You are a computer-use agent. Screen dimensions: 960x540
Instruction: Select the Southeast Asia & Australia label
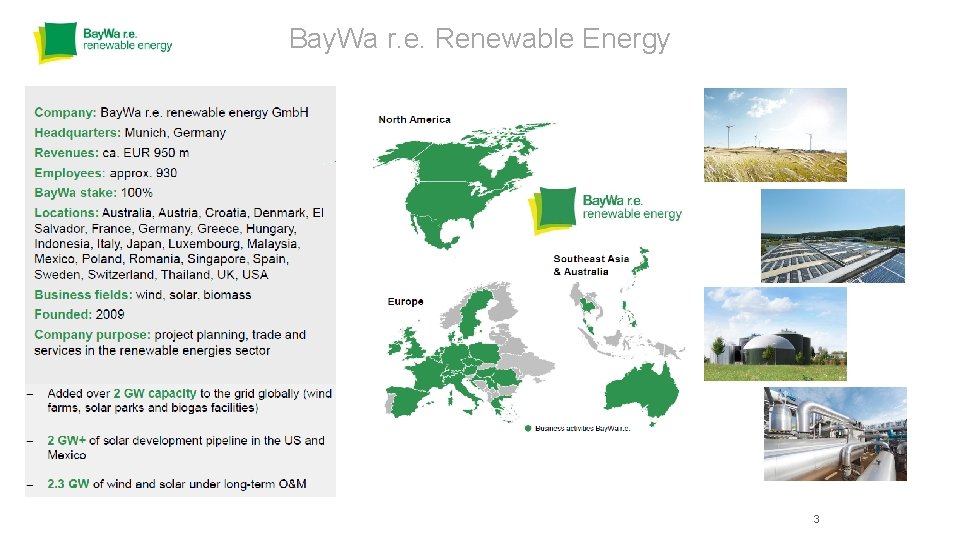click(x=591, y=265)
